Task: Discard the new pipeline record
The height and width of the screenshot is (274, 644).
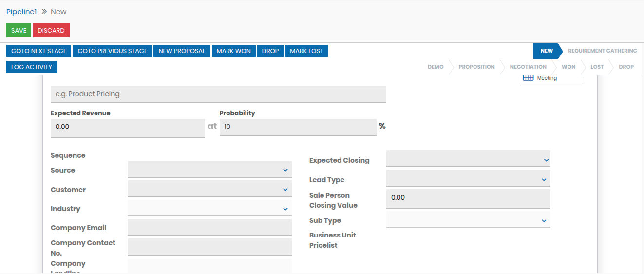Action: point(51,30)
